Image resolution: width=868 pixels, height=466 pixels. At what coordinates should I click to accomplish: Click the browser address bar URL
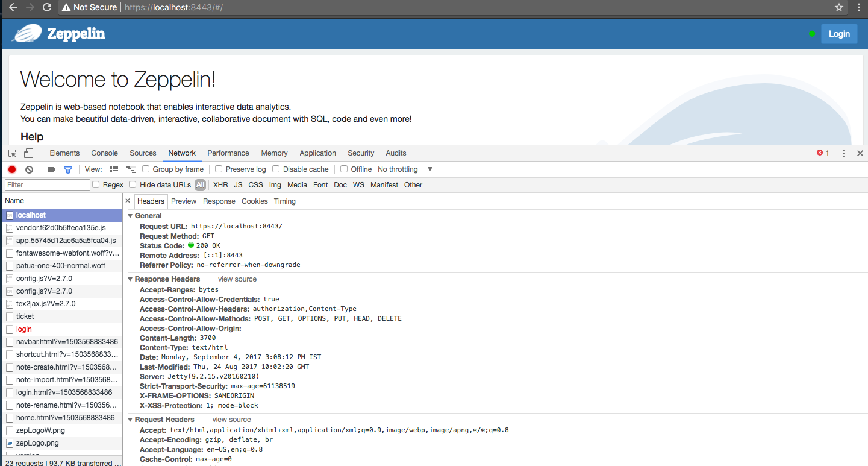[x=173, y=8]
